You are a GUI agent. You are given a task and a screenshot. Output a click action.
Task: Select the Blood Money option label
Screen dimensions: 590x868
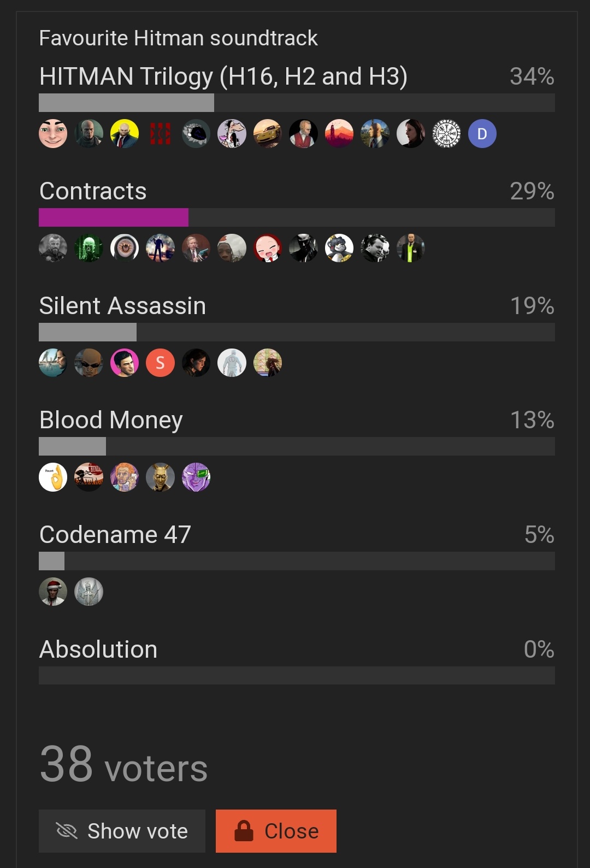pos(111,420)
